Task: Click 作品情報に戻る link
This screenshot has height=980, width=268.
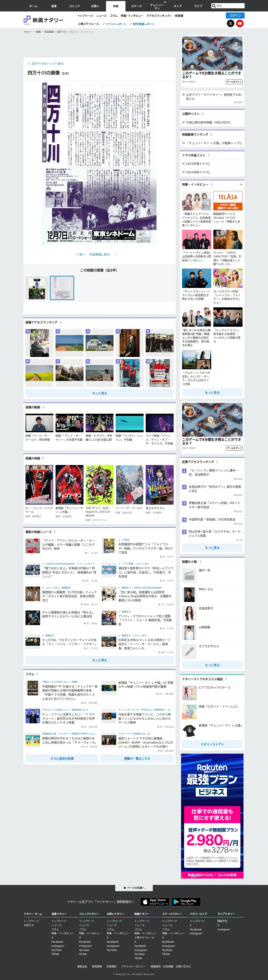Action: coord(99,255)
